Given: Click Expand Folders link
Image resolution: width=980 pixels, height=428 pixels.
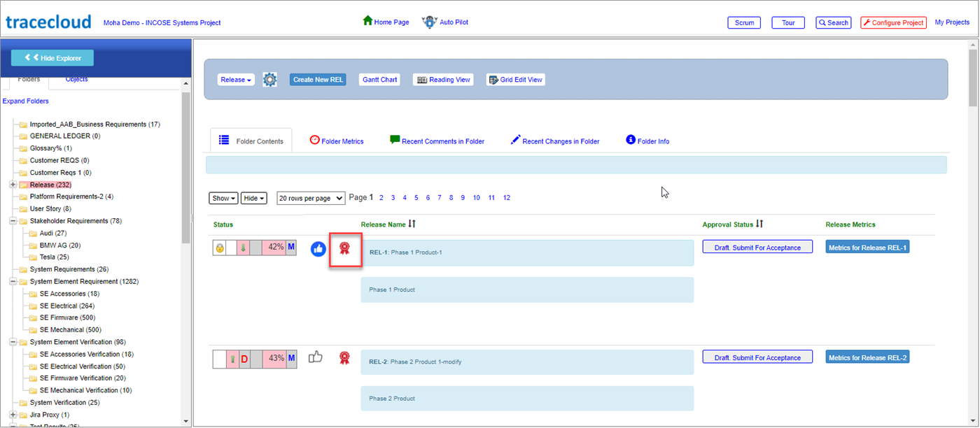Looking at the screenshot, I should [26, 101].
